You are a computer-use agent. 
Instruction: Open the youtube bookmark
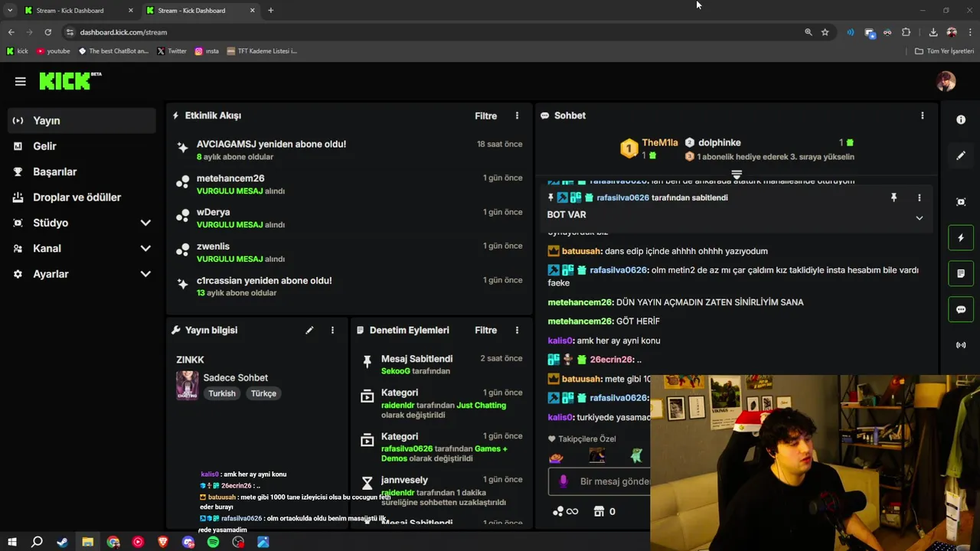click(54, 51)
